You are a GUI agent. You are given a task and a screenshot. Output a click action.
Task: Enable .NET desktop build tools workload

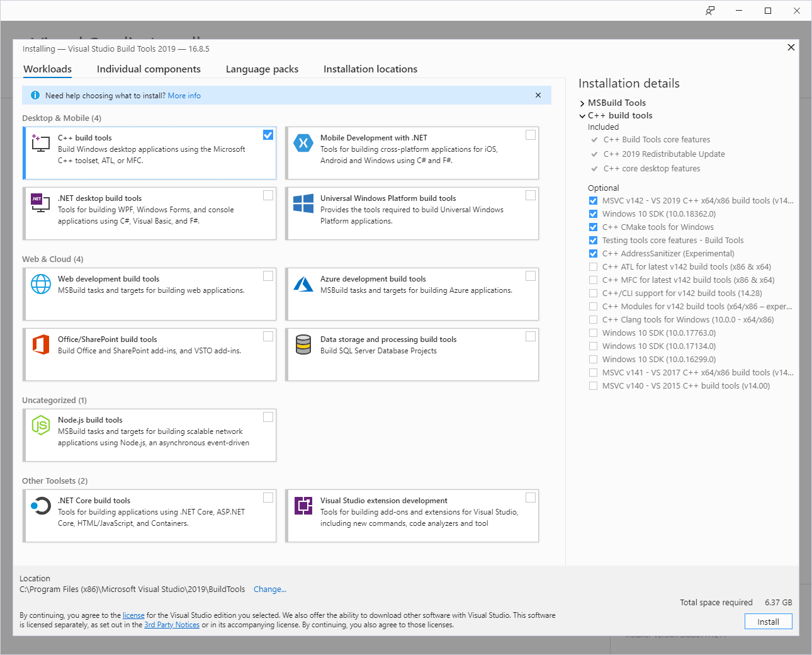pos(268,195)
